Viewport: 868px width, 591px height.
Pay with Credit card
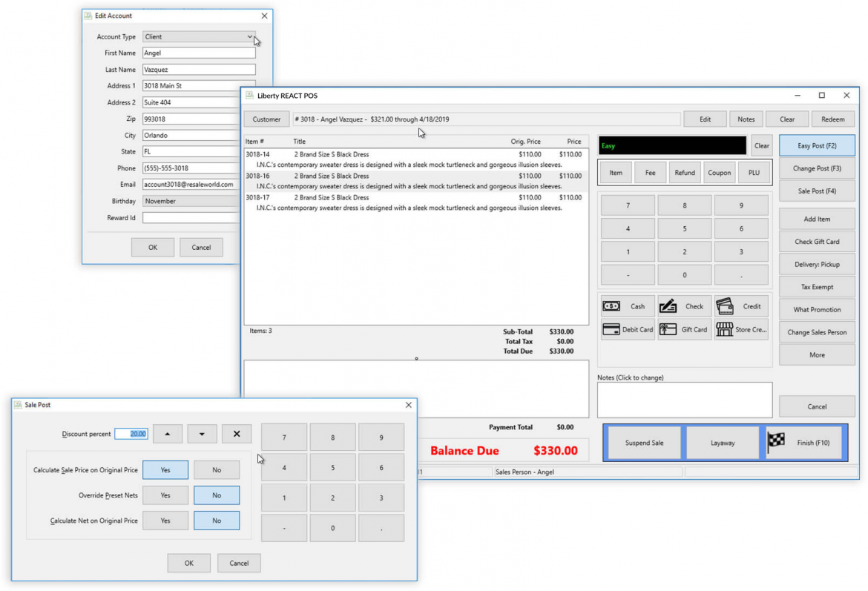[741, 306]
